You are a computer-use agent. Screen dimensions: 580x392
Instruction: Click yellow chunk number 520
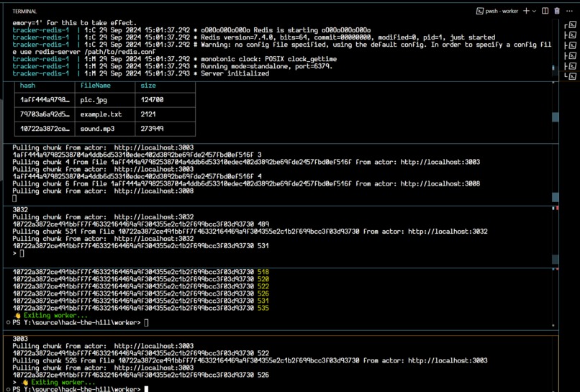(263, 279)
